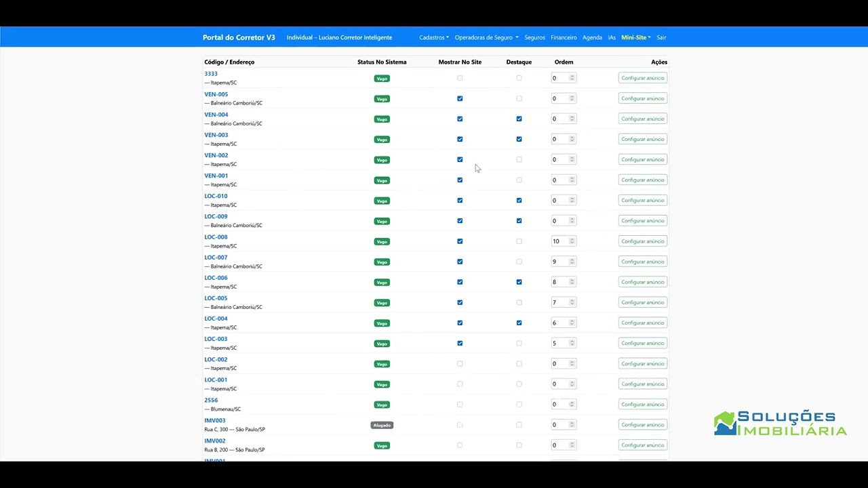
Task: Open the Financeiro menu item
Action: point(564,37)
